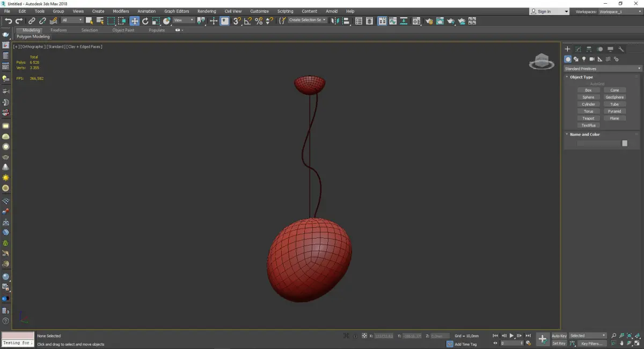Image resolution: width=644 pixels, height=349 pixels.
Task: Activate the Select and Rotate tool
Action: click(x=145, y=21)
